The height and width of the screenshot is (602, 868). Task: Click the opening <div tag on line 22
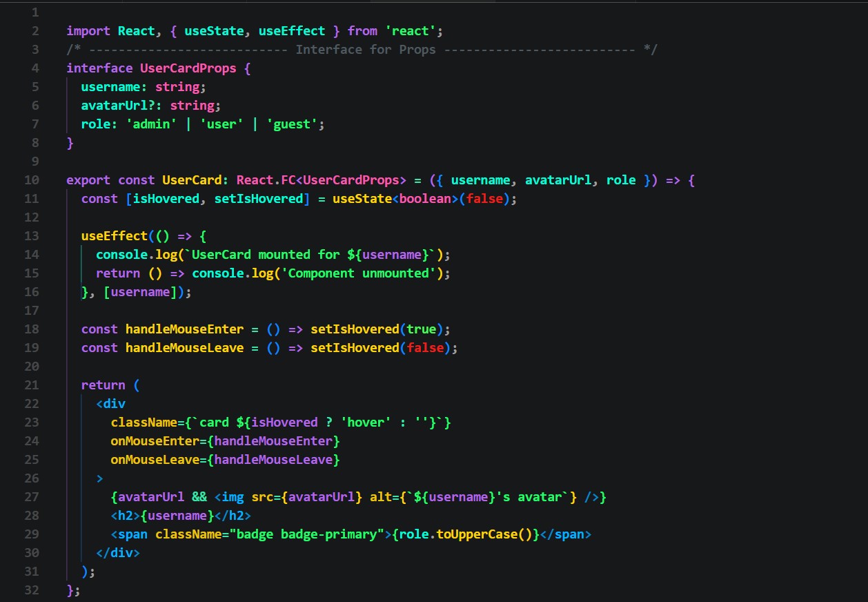[111, 404]
